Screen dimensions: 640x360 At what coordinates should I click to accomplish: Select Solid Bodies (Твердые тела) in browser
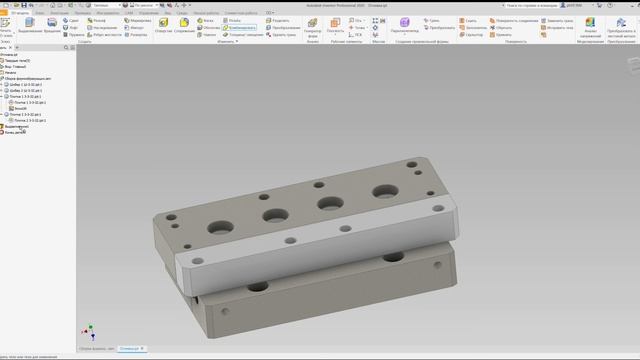point(15,60)
